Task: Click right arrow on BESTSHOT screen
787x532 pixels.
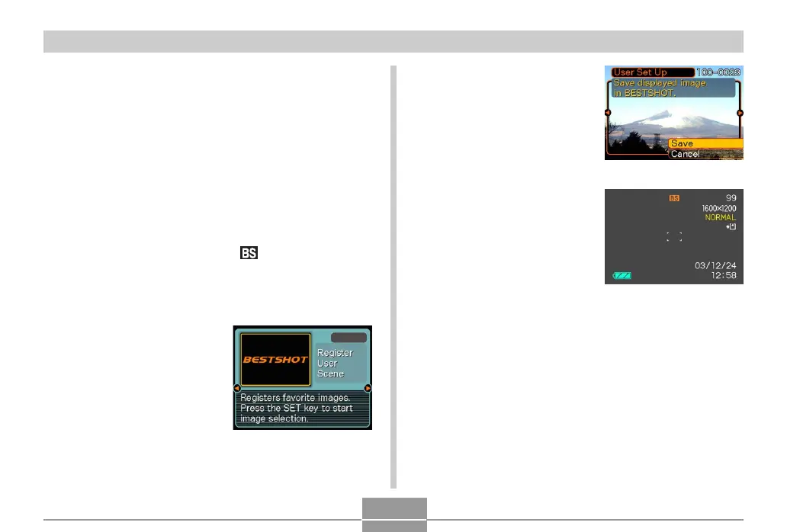Action: tap(368, 388)
